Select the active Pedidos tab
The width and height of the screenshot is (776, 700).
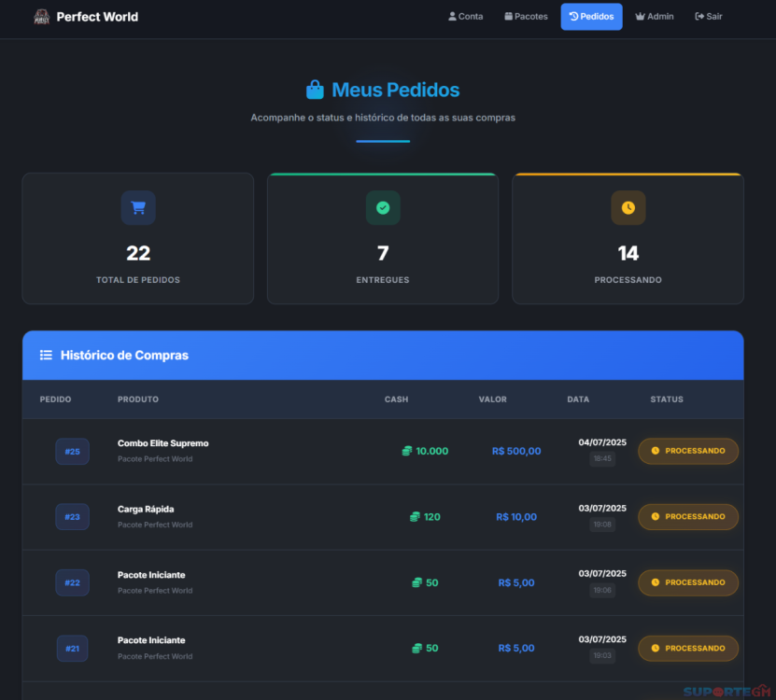[x=591, y=17]
